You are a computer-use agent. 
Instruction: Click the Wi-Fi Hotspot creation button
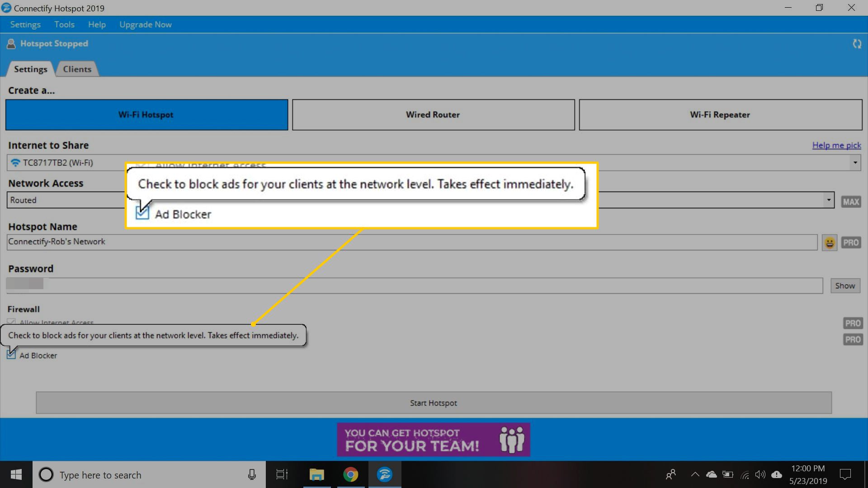[146, 114]
